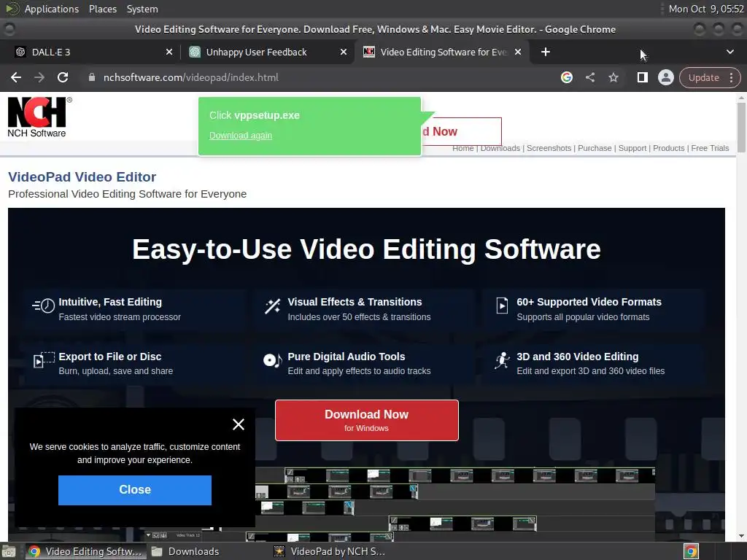Viewport: 747px width, 560px height.
Task: Open the Google icon in the address bar
Action: pyautogui.click(x=566, y=77)
